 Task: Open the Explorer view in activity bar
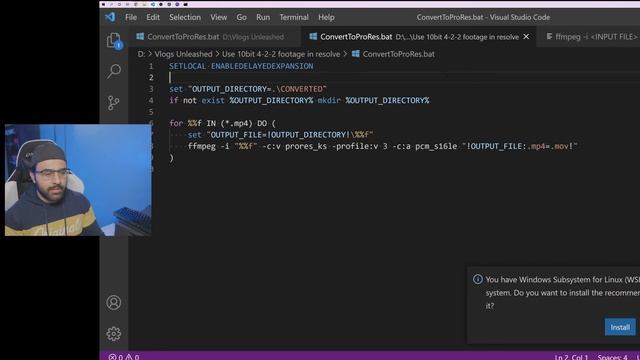click(114, 41)
